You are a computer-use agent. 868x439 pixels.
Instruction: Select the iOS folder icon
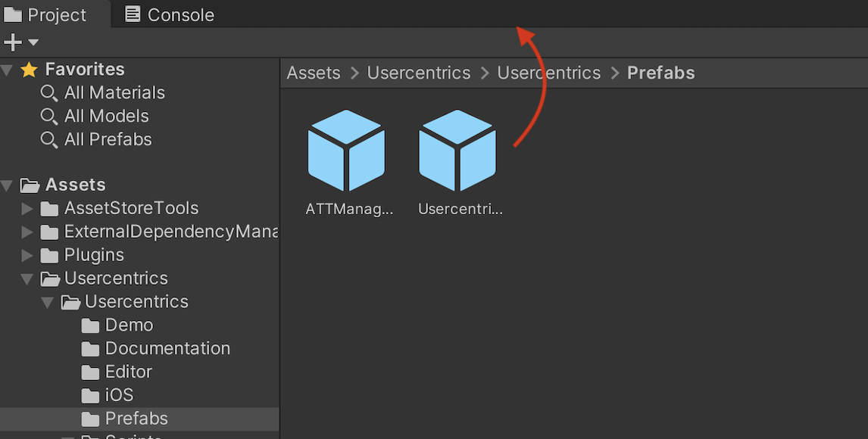pos(90,396)
